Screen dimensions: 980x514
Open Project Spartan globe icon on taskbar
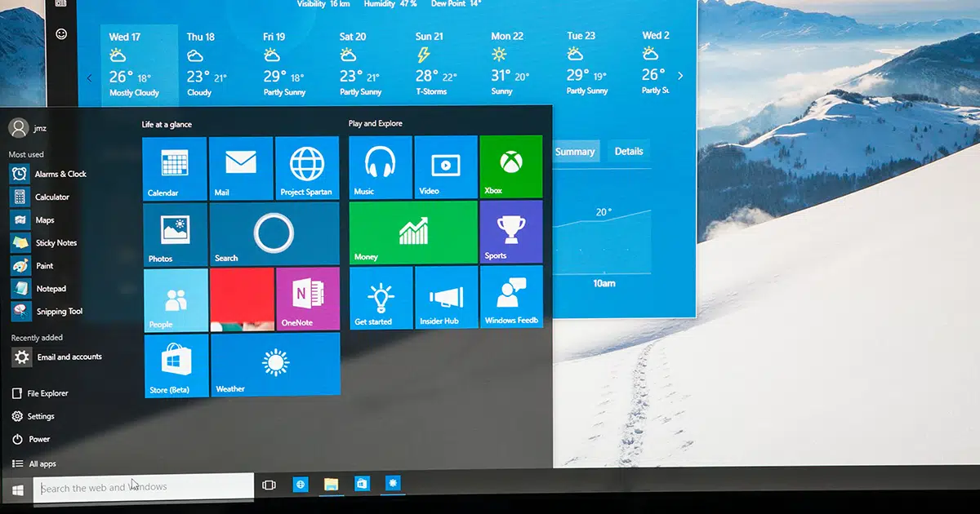301,485
